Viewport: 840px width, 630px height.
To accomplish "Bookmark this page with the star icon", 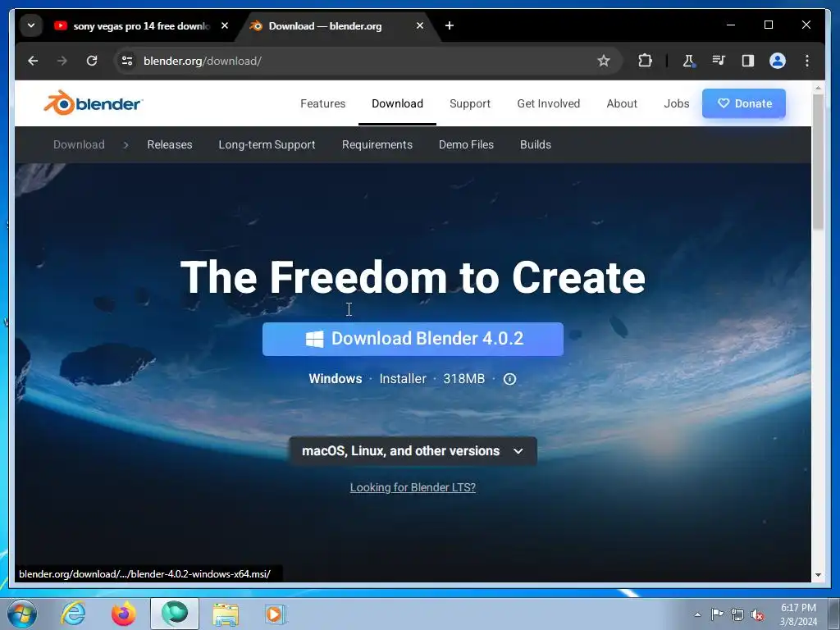I will pyautogui.click(x=604, y=61).
